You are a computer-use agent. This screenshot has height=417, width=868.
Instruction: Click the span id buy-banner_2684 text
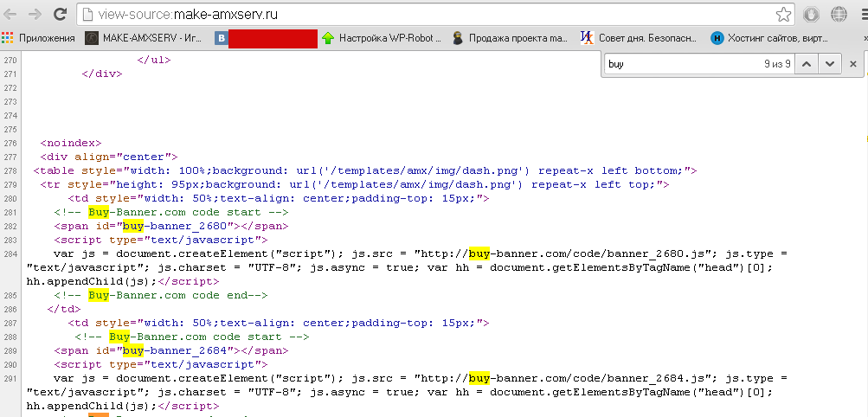[171, 350]
